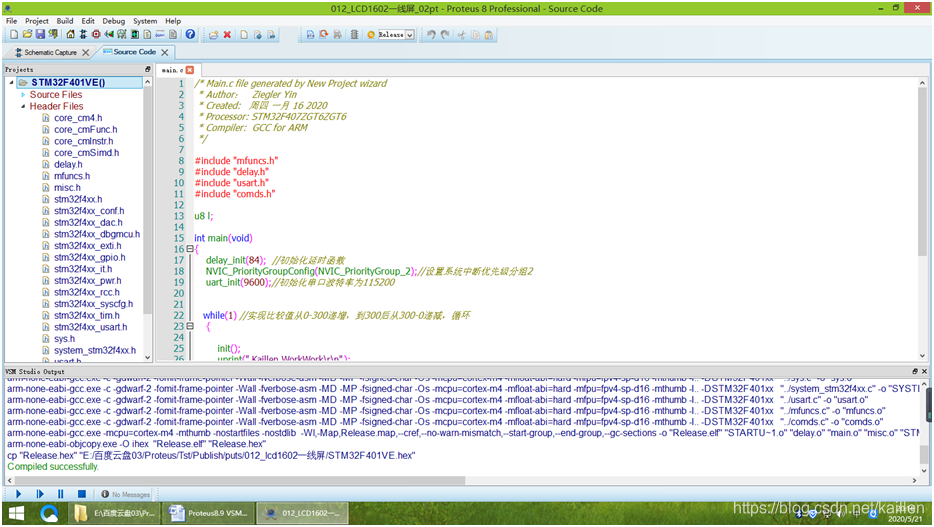Select stm32f4xx_usart.h header file

91,328
